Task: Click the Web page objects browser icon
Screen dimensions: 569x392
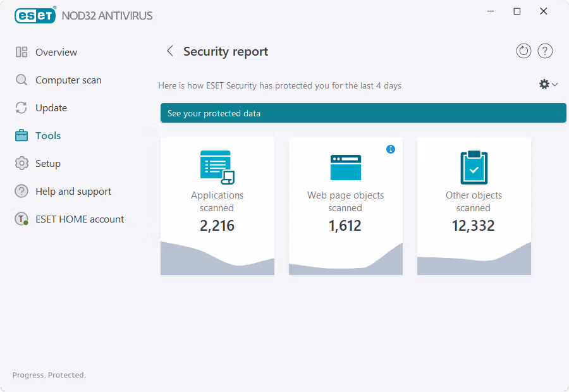Action: coord(345,168)
